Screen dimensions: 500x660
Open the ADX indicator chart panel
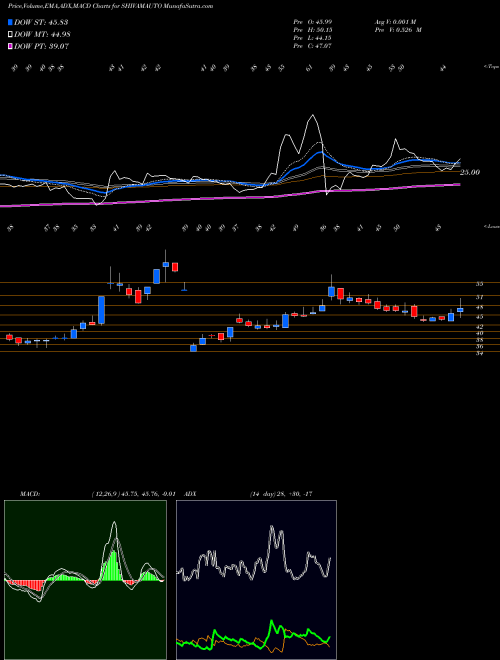[256, 580]
